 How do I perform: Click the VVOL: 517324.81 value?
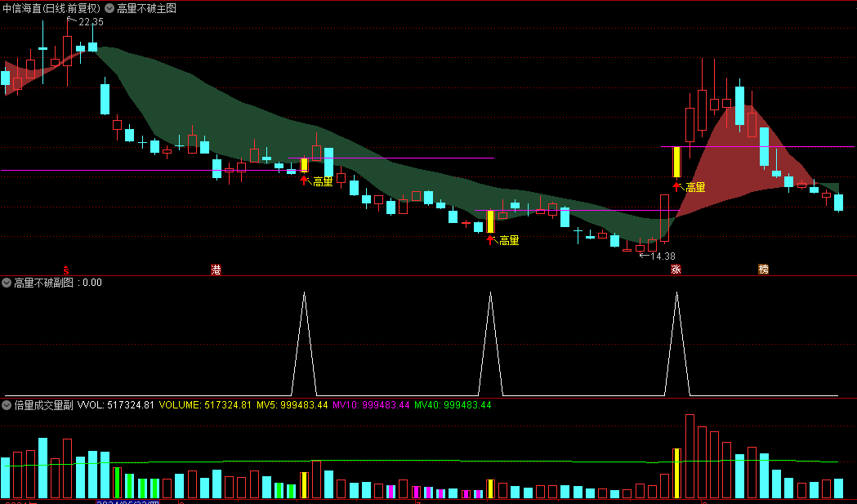coord(116,405)
